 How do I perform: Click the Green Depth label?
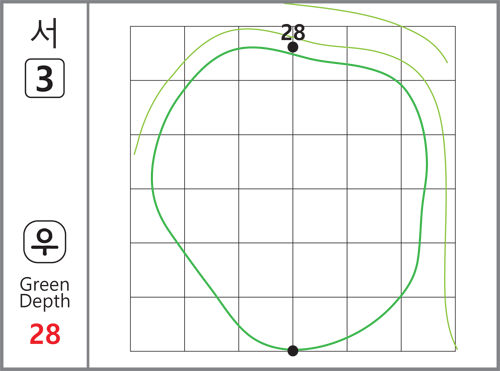click(45, 293)
